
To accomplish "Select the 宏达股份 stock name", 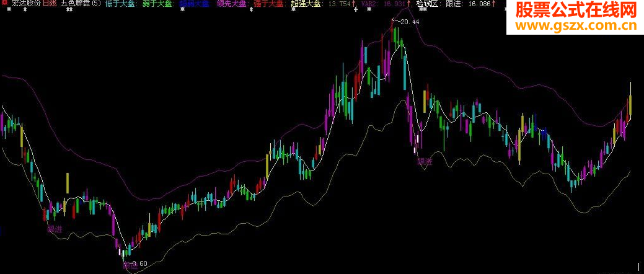I will pos(26,4).
